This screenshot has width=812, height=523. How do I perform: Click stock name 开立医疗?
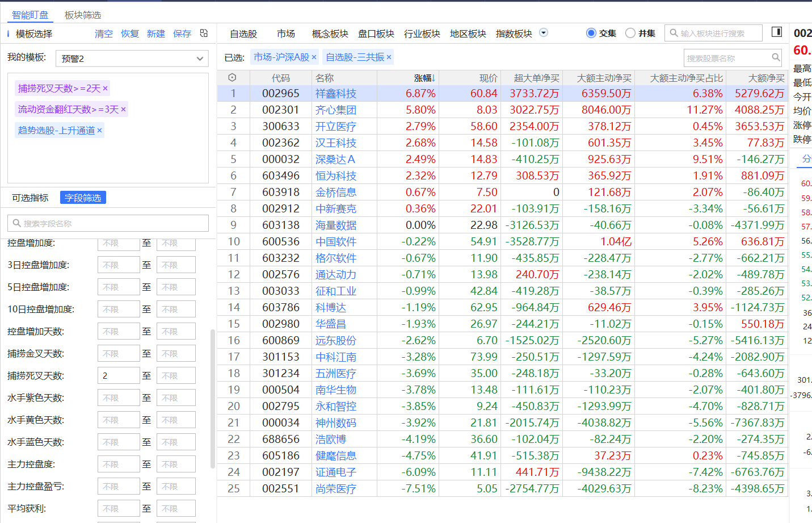tap(336, 126)
